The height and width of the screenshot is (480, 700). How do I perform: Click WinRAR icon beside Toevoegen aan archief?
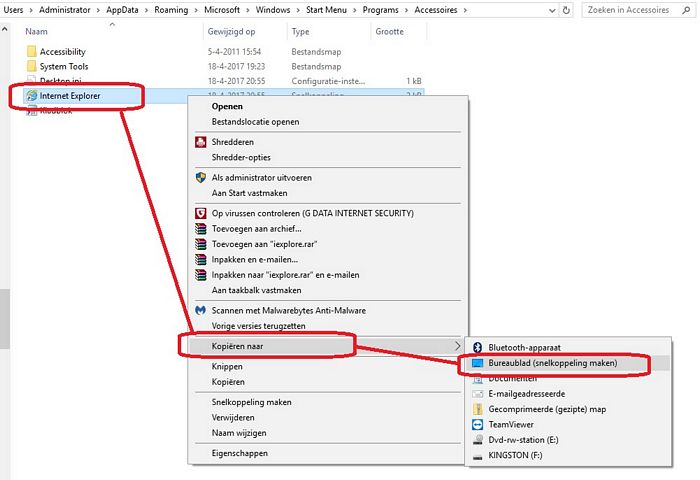coord(201,229)
